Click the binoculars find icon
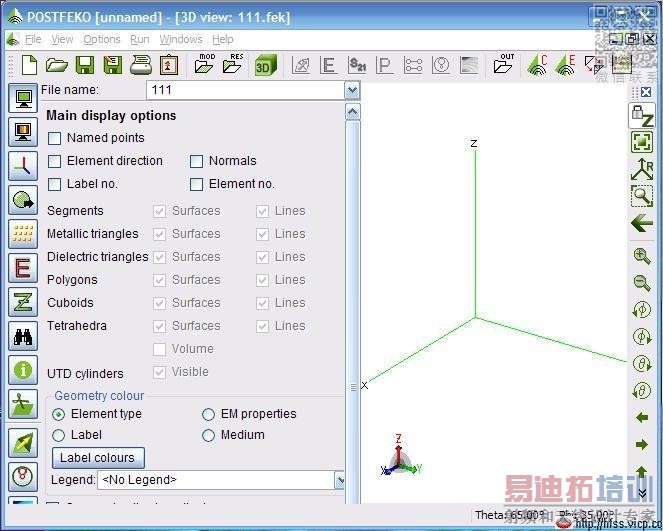 [23, 336]
